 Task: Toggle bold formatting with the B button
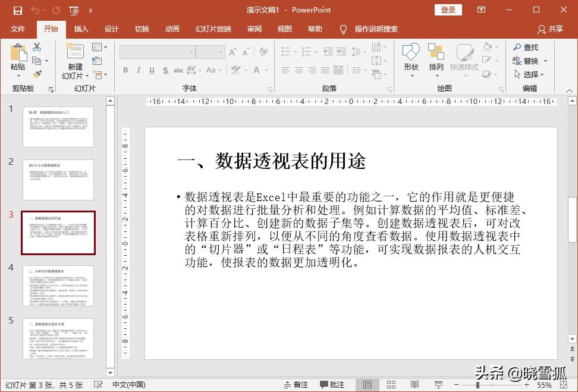point(125,70)
